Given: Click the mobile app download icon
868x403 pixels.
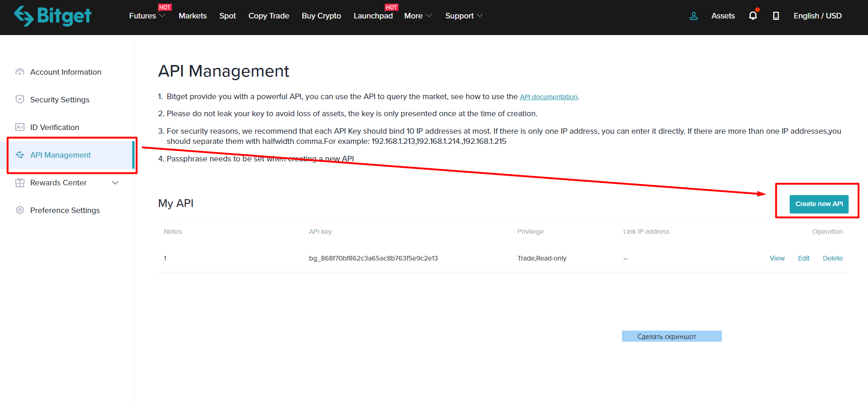Looking at the screenshot, I should click(776, 16).
